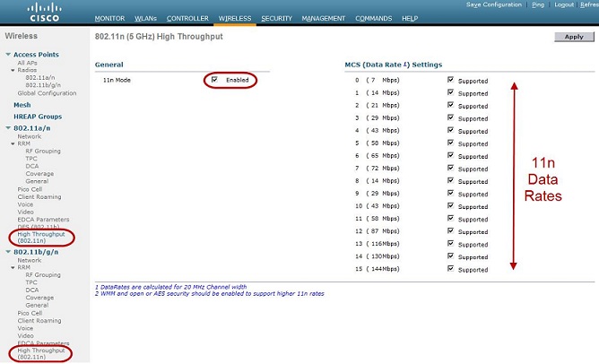Viewport: 599px width, 364px height.
Task: Toggle MCS 14 (130 Mbps) Supported checkbox
Action: tap(450, 256)
